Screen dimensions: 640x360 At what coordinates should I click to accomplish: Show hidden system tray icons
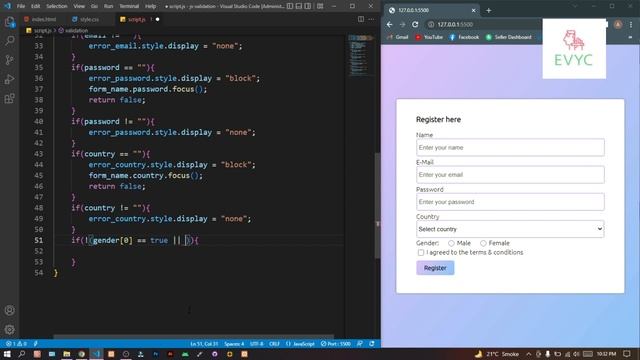tap(528, 354)
